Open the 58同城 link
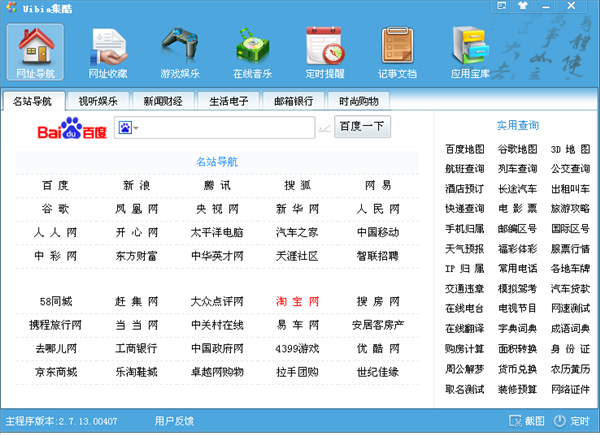This screenshot has height=435, width=600. pyautogui.click(x=56, y=301)
